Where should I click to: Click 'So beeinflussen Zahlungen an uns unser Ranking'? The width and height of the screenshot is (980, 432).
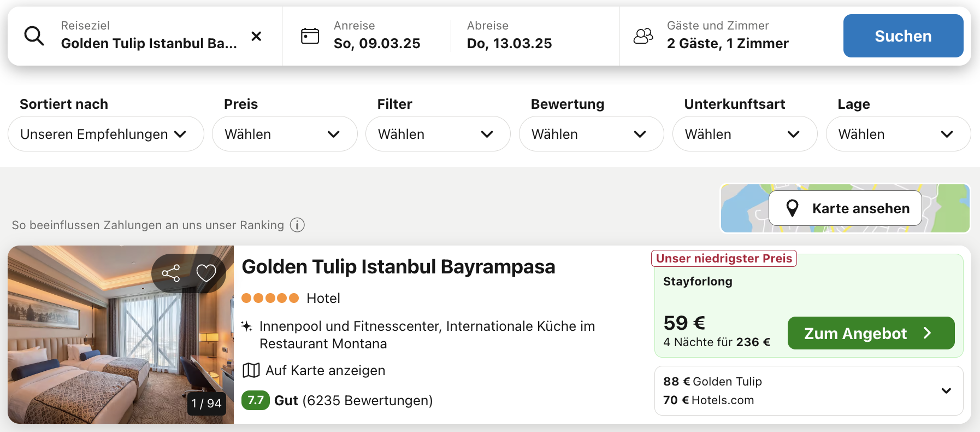click(x=147, y=225)
